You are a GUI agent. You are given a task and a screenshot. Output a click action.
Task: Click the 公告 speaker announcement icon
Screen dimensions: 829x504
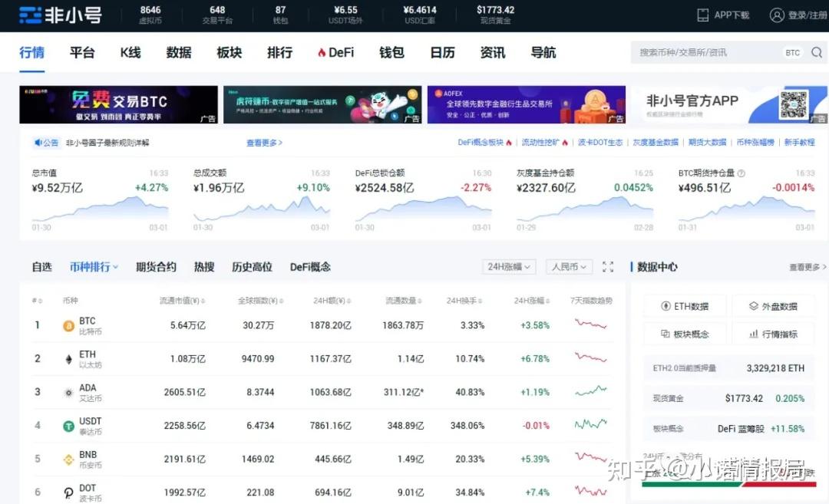[38, 143]
